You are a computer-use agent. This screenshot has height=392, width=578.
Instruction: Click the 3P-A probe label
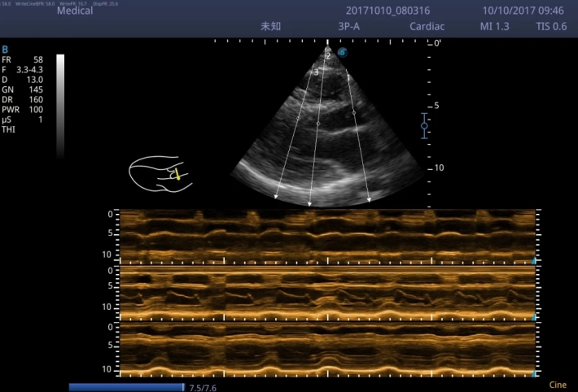[351, 26]
